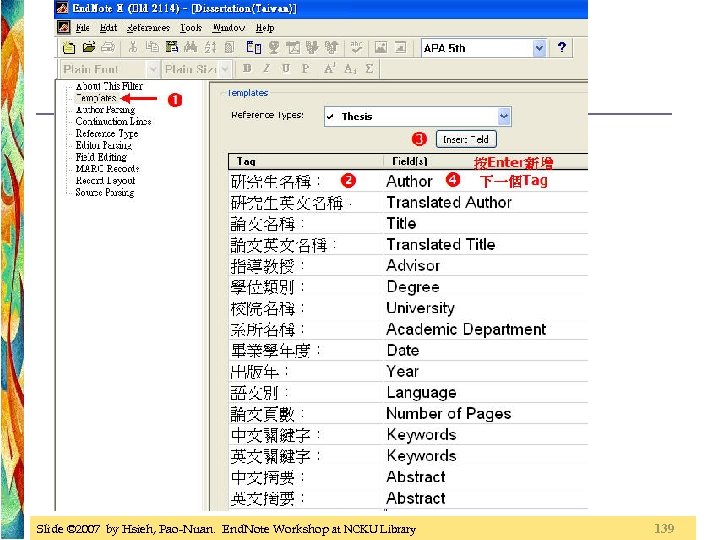The height and width of the screenshot is (540, 720).
Task: Apply Superscript formatting icon
Action: tap(330, 69)
